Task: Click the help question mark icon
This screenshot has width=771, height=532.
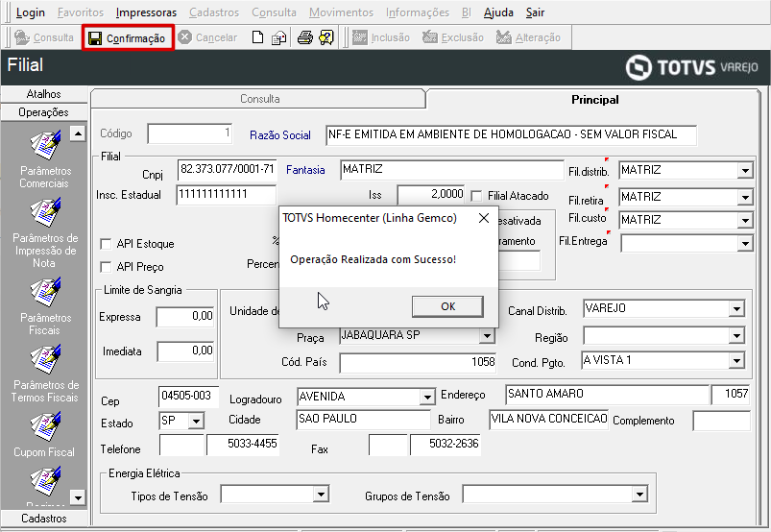Action: [326, 37]
